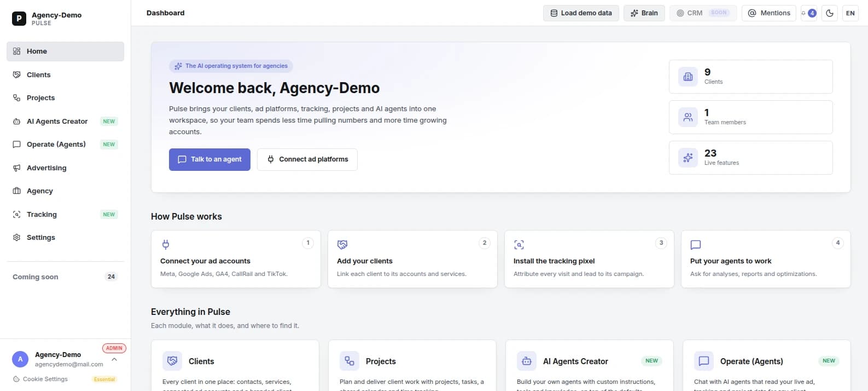Image resolution: width=868 pixels, height=391 pixels.
Task: Click the building icon beside 9 Clients
Action: [x=688, y=77]
